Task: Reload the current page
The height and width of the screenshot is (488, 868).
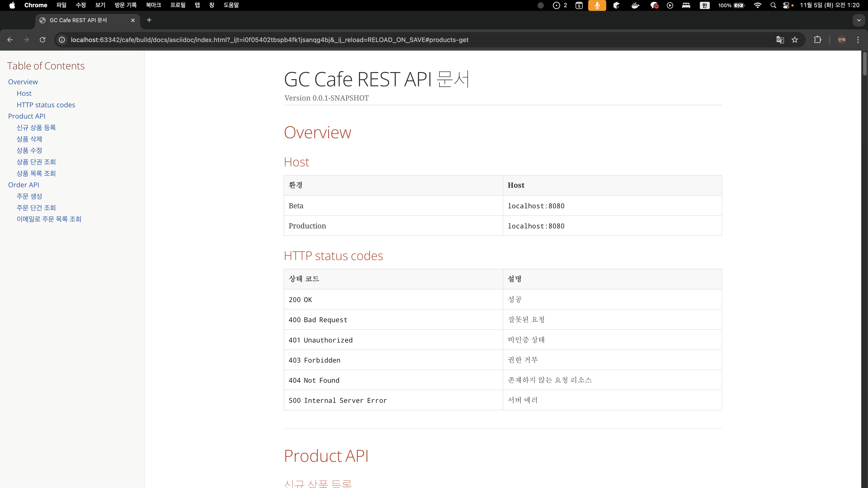Action: tap(42, 40)
